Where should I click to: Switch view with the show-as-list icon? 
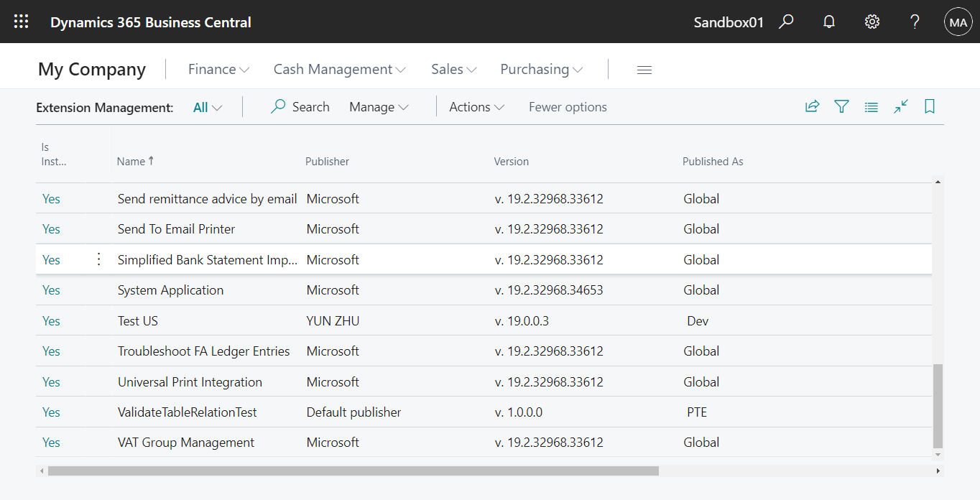tap(871, 106)
